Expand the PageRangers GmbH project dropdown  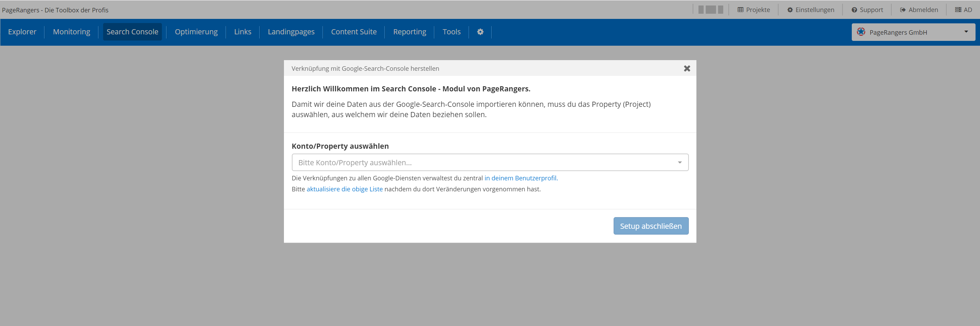point(913,32)
